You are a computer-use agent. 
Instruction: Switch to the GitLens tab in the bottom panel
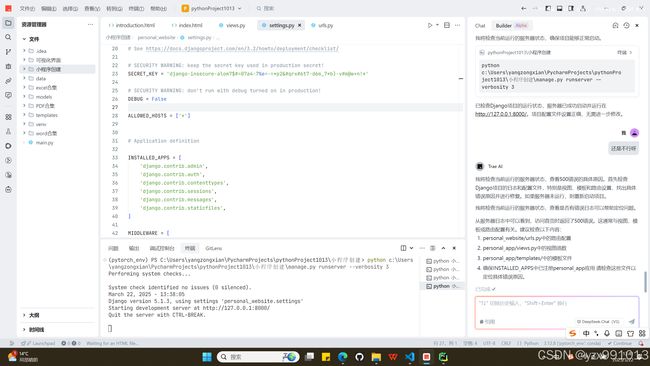coord(214,248)
